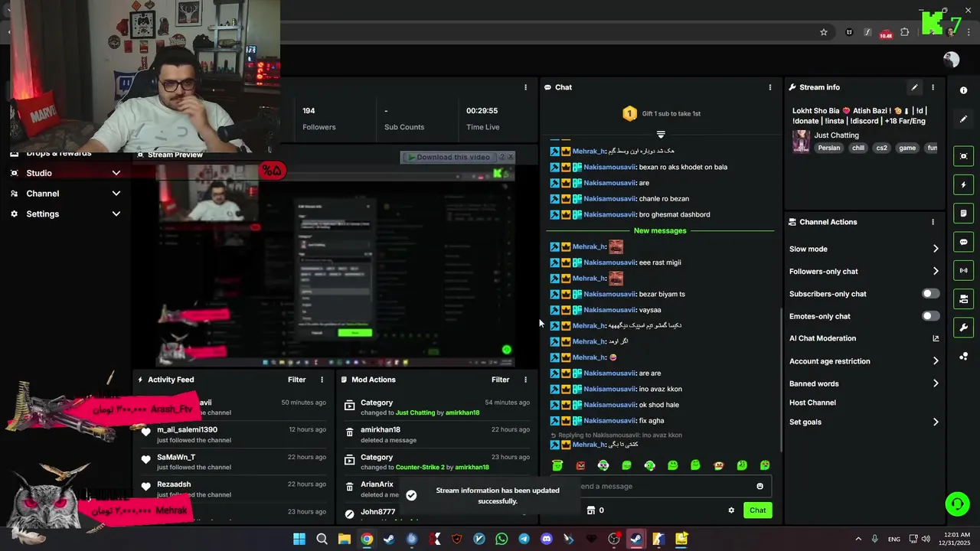Image resolution: width=980 pixels, height=551 pixels.
Task: Click the pencil icon in right quick-action bar
Action: pos(963,119)
